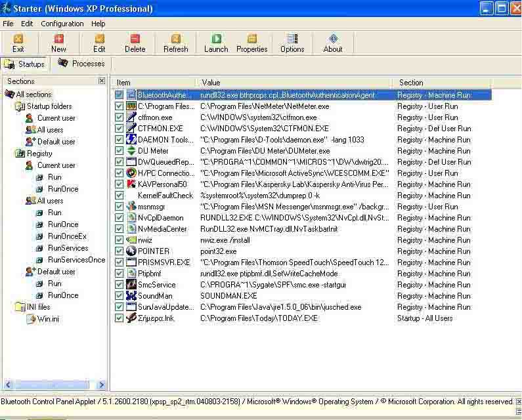Click the New startup entry icon
Viewport: 522px width, 420px height.
click(x=58, y=39)
